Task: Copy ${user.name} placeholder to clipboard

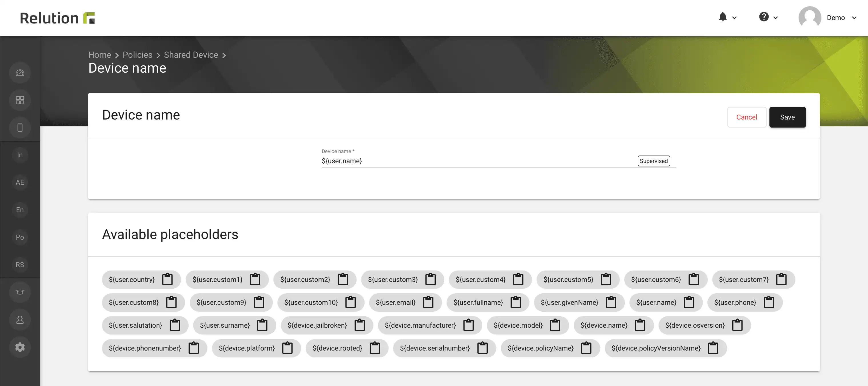Action: tap(689, 303)
